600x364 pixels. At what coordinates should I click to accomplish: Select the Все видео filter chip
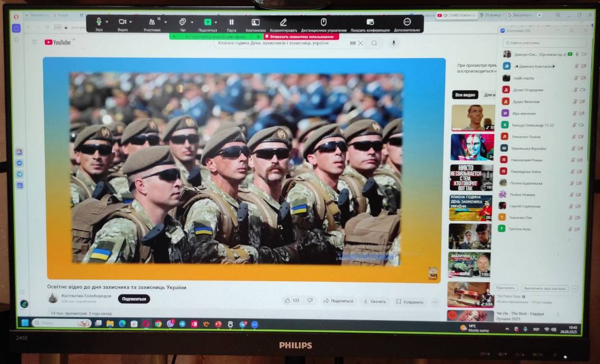point(465,95)
